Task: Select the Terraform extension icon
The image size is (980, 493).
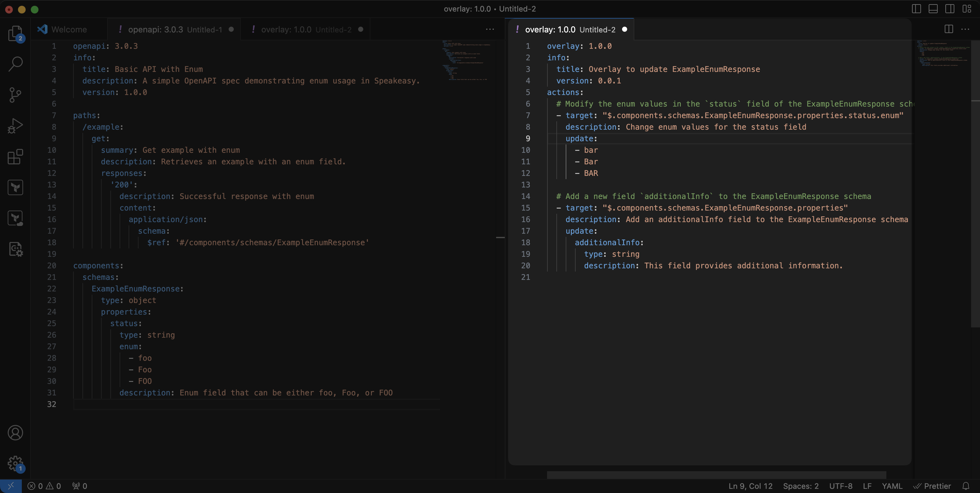Action: (x=15, y=187)
